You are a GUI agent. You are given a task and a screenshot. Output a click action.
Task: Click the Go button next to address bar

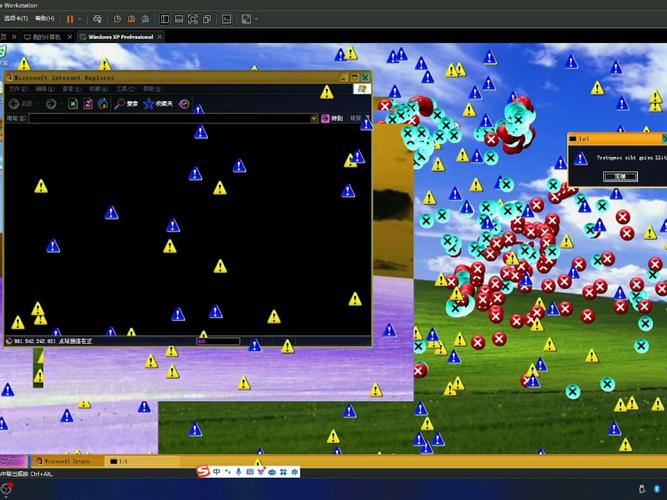click(x=332, y=118)
